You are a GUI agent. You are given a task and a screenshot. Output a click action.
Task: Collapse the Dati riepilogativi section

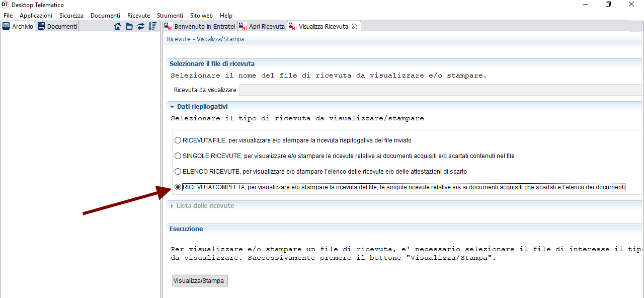click(172, 107)
